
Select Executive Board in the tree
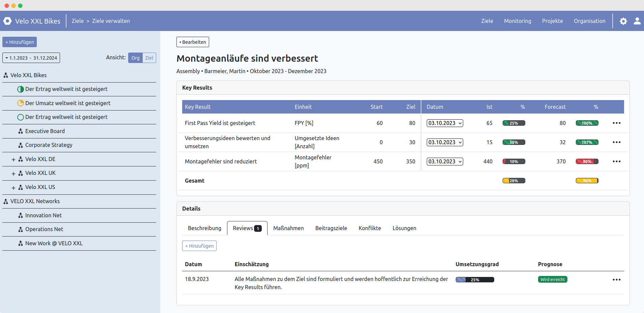(45, 131)
